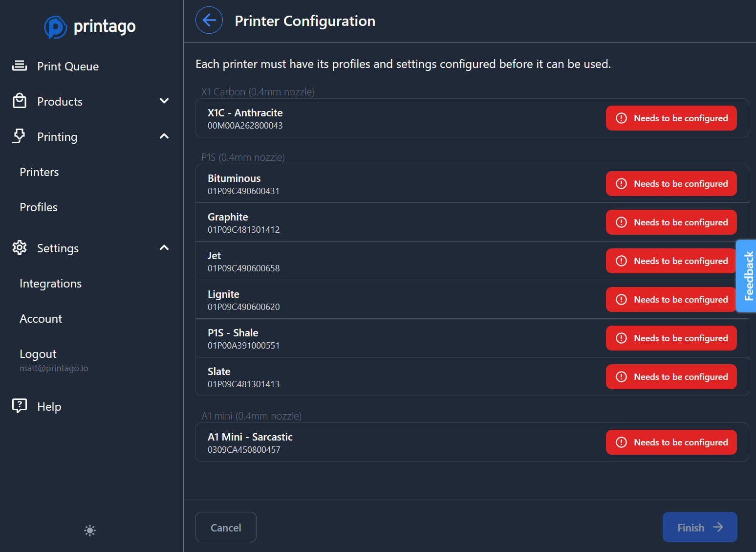Click the Graphite printer name
The width and height of the screenshot is (756, 552).
pyautogui.click(x=228, y=217)
